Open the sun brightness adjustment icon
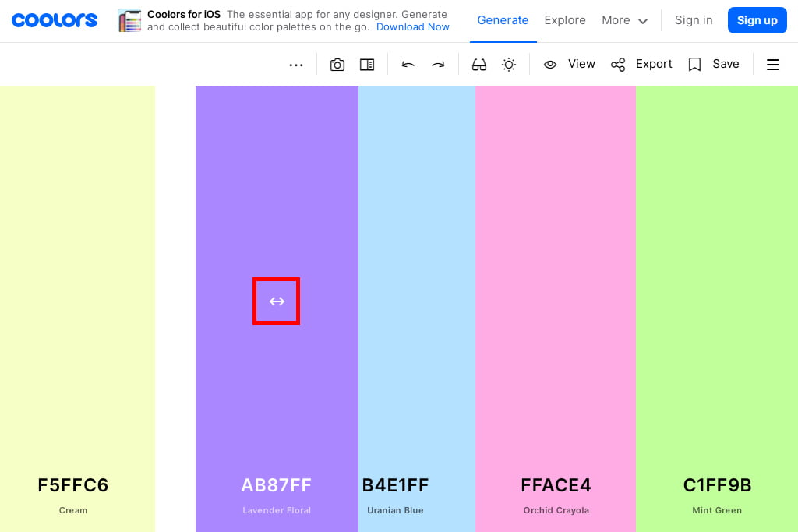This screenshot has width=798, height=532. 509,65
